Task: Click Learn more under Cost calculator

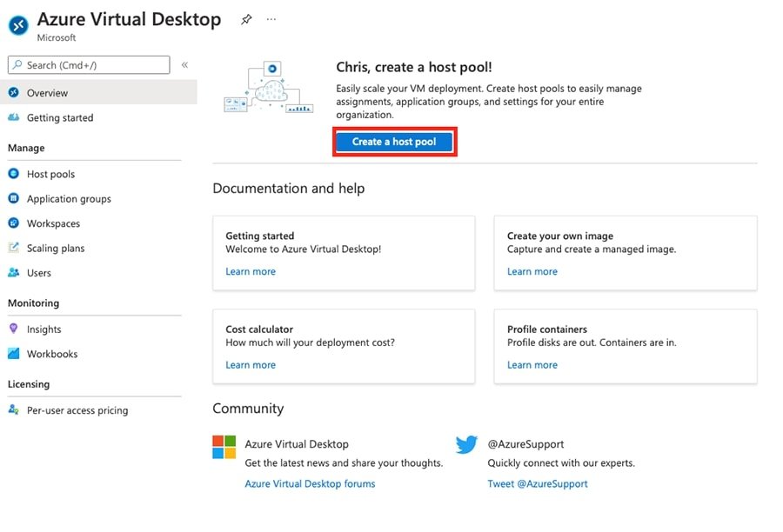Action: click(x=250, y=364)
